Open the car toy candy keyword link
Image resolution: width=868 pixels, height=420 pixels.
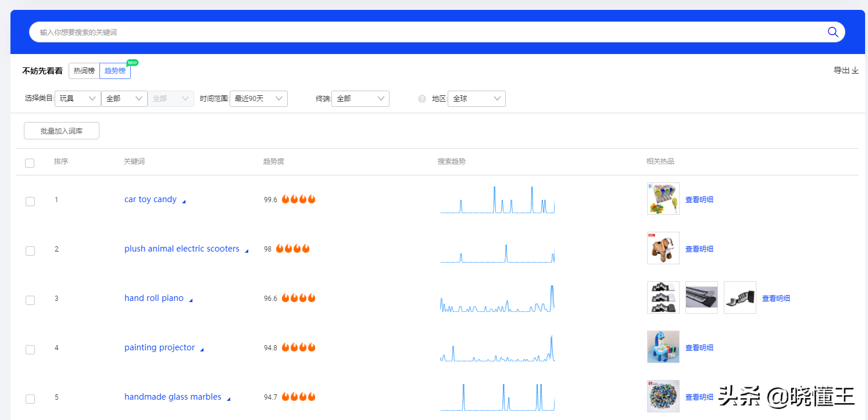151,199
